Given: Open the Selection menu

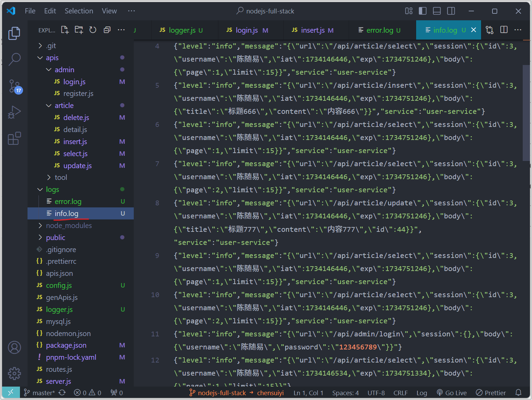Looking at the screenshot, I should pos(79,11).
